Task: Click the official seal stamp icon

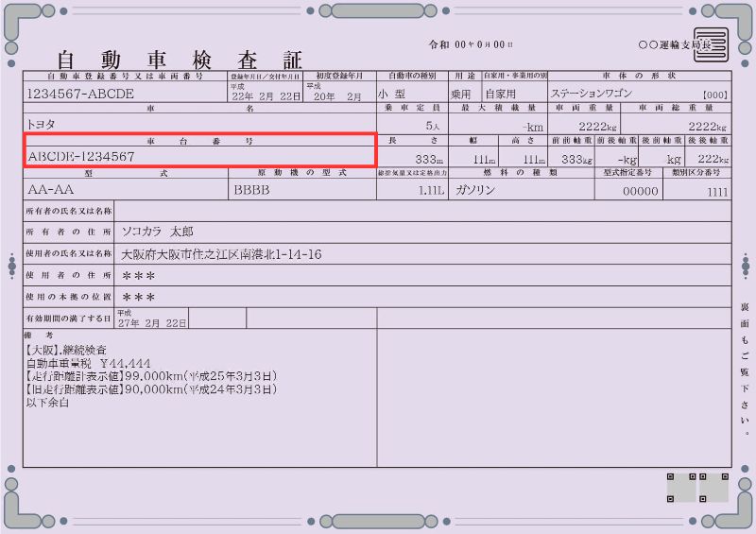Action: (711, 44)
